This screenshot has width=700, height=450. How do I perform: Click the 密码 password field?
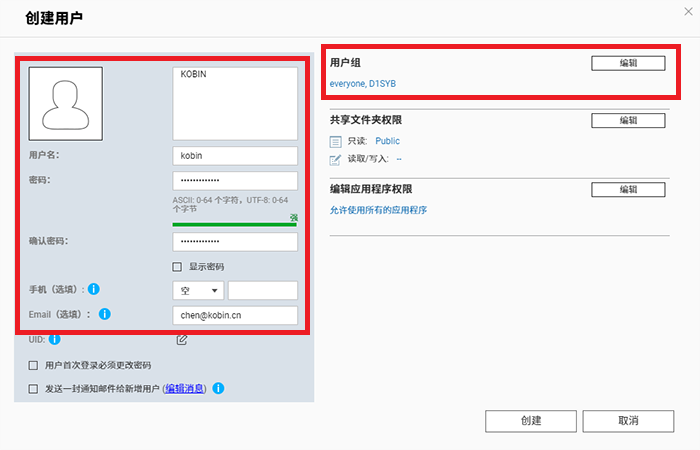[235, 181]
